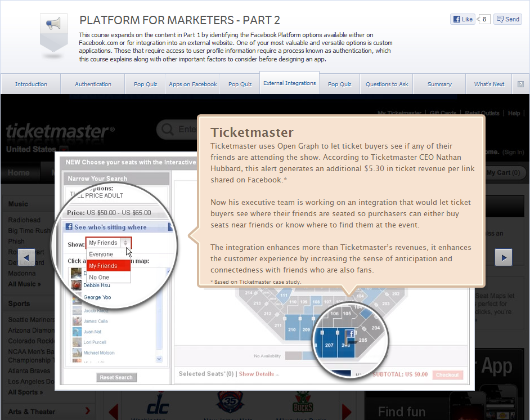The height and width of the screenshot is (420, 530).
Task: Click the Help link at top
Action: tap(514, 113)
